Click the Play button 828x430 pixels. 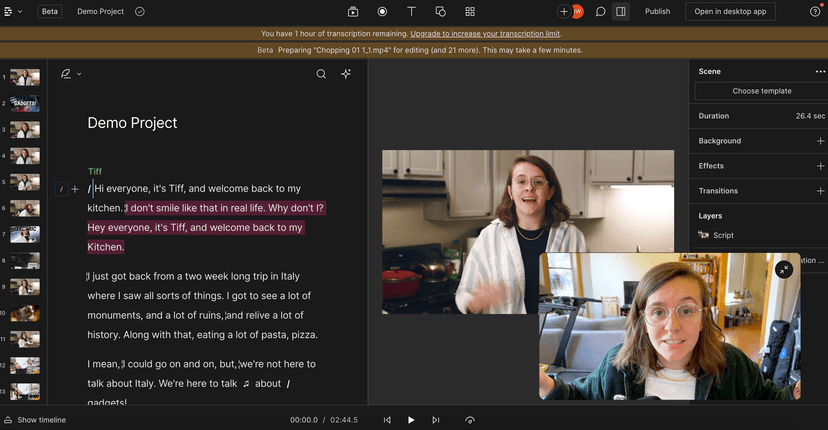411,420
